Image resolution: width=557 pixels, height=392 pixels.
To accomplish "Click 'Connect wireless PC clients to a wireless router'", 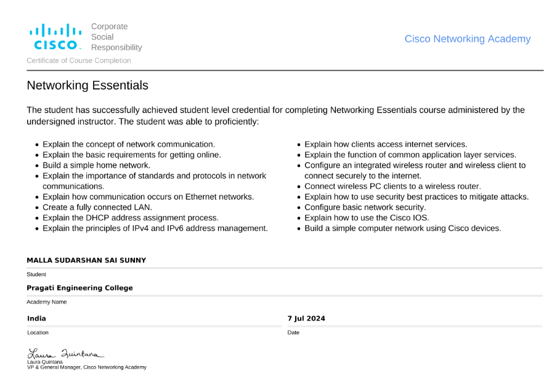I will [392, 186].
